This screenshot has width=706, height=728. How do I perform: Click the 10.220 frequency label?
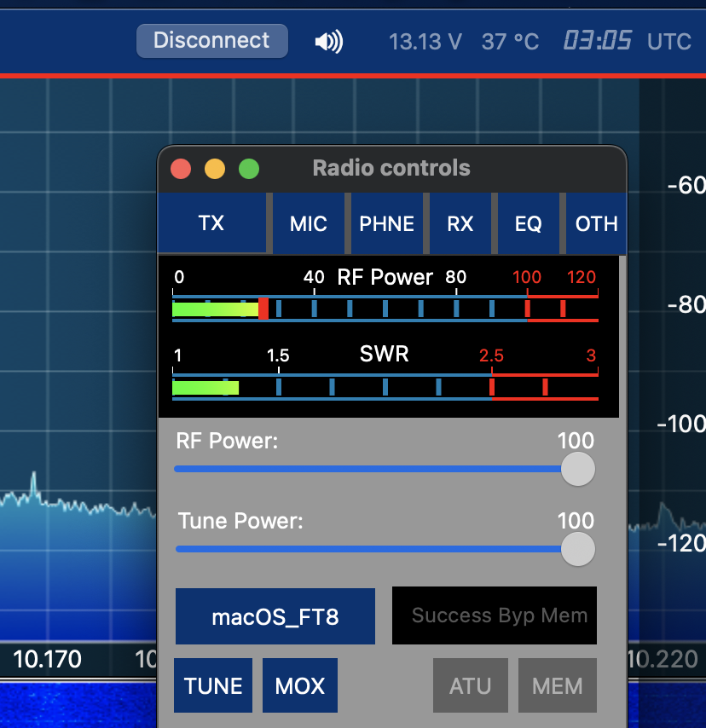click(663, 659)
